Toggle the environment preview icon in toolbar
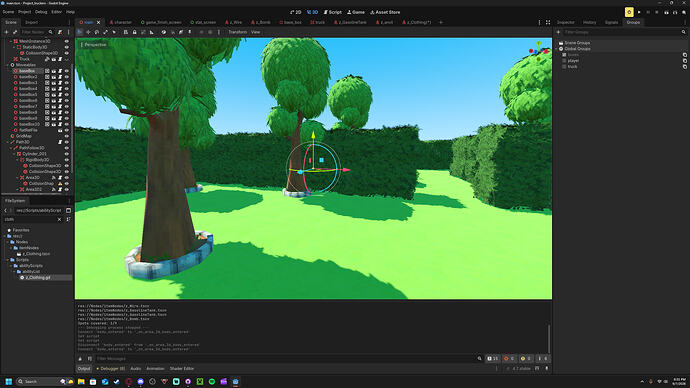This screenshot has height=388, width=690. click(x=210, y=32)
